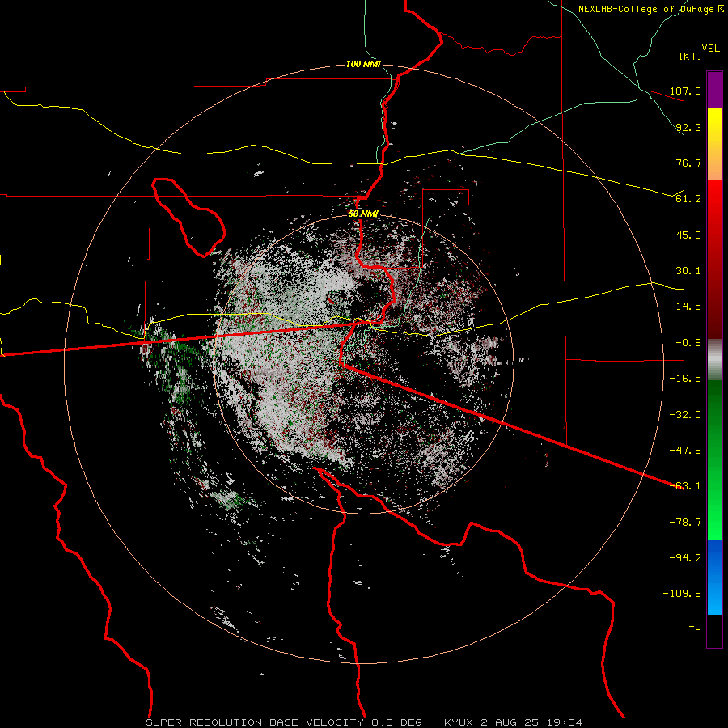This screenshot has width=728, height=728.
Task: Click the -63.1 velocity scale value
Action: click(685, 485)
